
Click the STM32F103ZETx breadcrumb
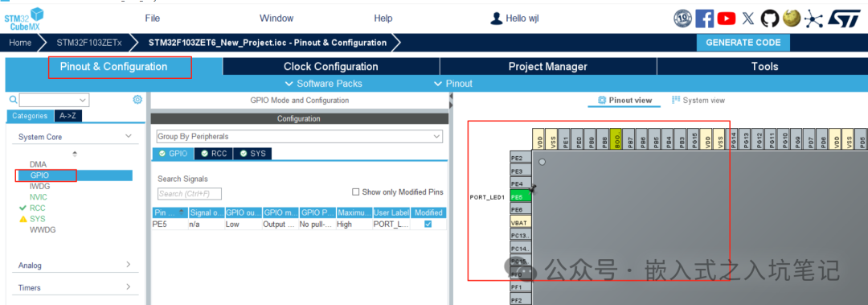[89, 42]
